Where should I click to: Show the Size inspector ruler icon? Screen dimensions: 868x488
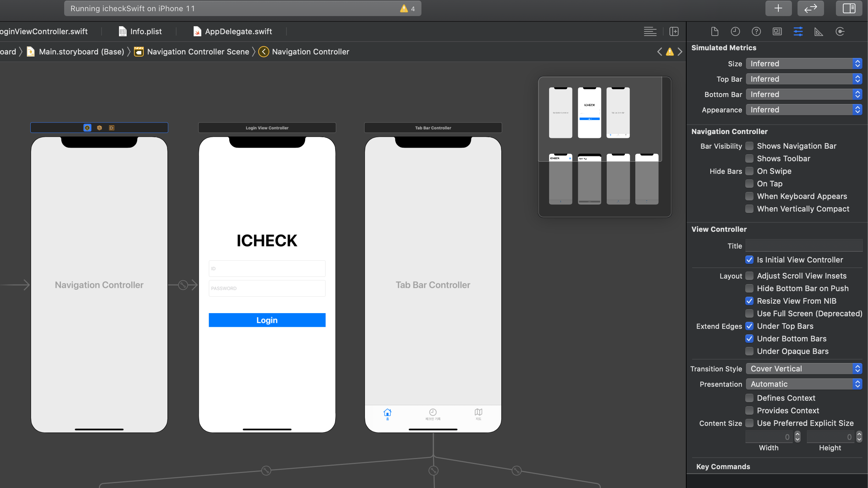coord(818,32)
